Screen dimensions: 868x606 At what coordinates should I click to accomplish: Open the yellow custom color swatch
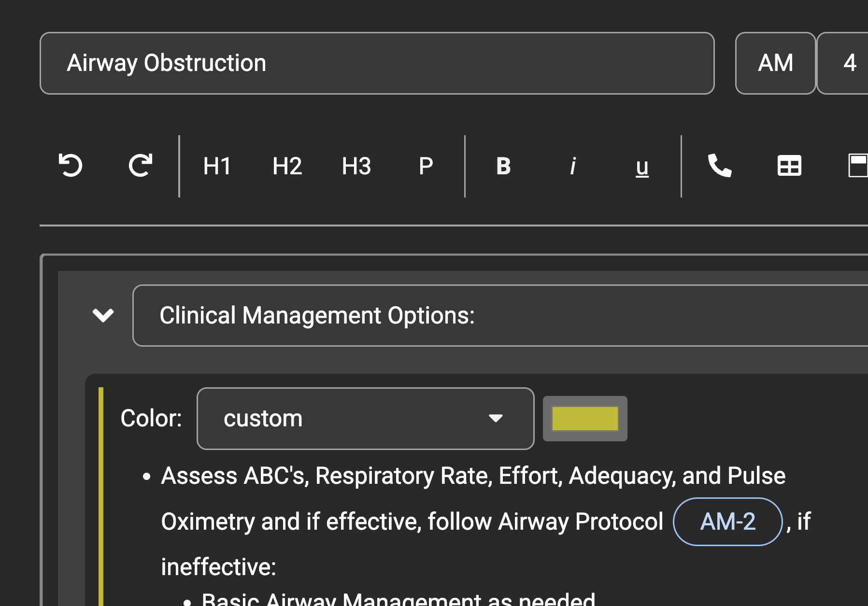[584, 418]
